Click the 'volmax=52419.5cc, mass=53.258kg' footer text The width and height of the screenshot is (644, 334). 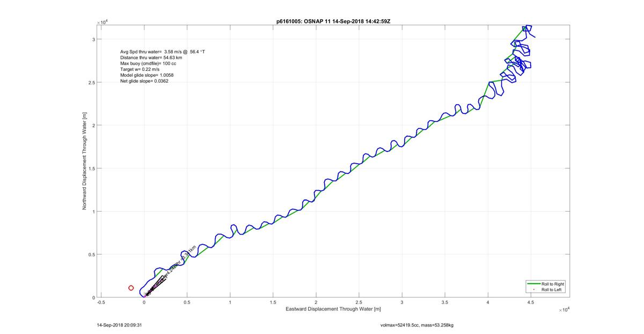pos(417,325)
